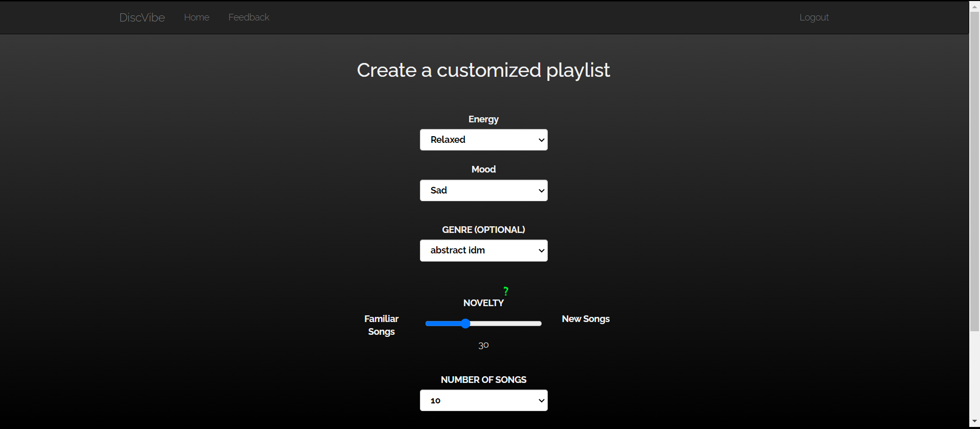Expand the Genre dropdown showing abstract idm

tap(483, 250)
